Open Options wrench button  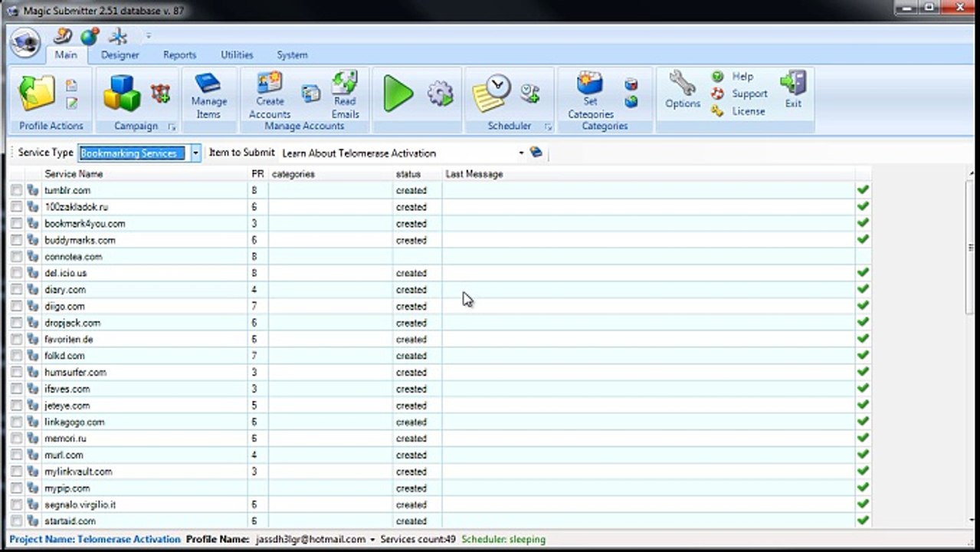point(682,90)
